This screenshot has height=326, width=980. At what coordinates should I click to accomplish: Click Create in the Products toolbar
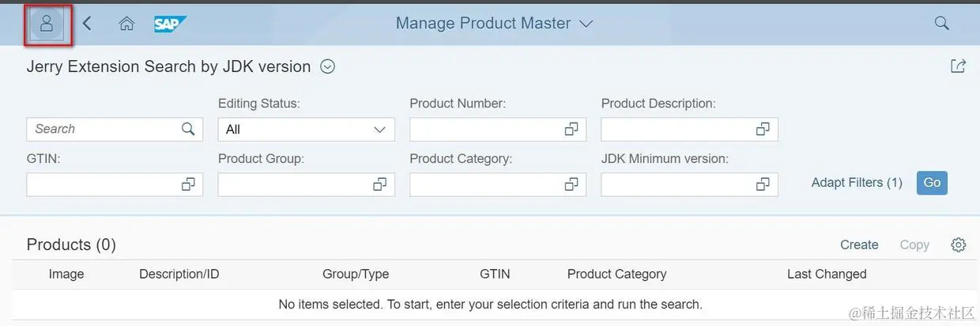pos(859,244)
